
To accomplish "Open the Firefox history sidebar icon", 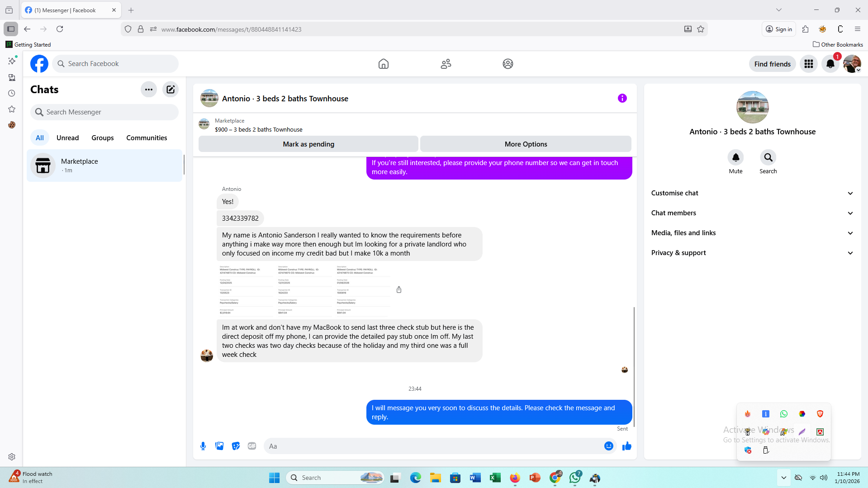I will (x=12, y=93).
